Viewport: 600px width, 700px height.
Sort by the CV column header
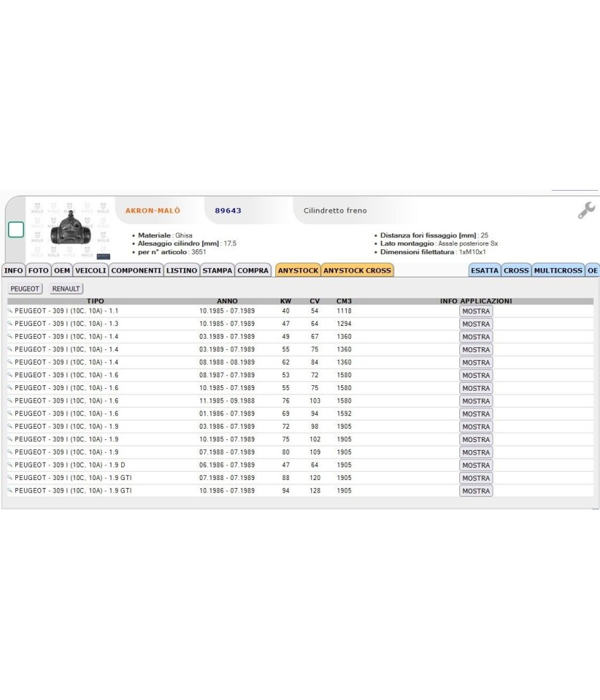pos(315,301)
